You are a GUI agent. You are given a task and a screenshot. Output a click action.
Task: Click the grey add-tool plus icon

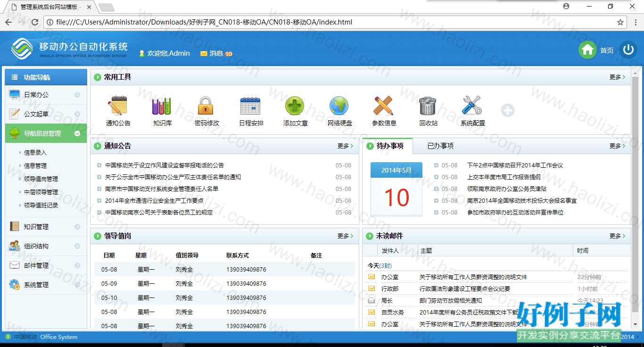tap(508, 110)
